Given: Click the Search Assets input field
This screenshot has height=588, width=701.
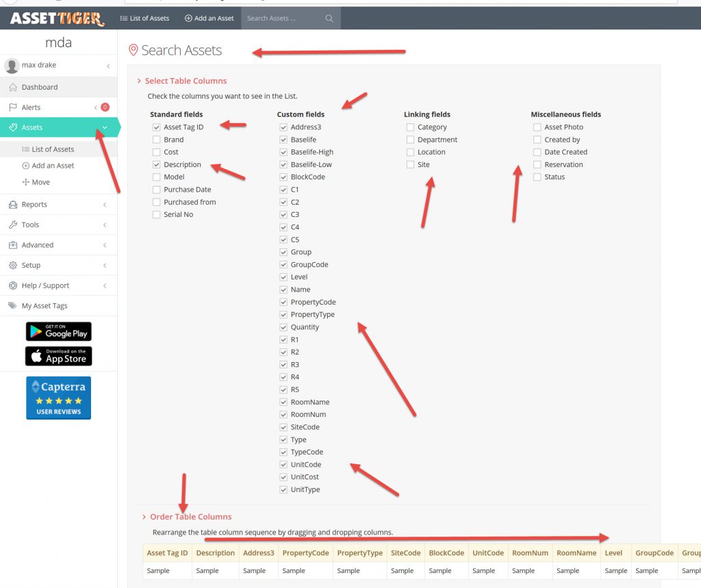Looking at the screenshot, I should [x=282, y=18].
